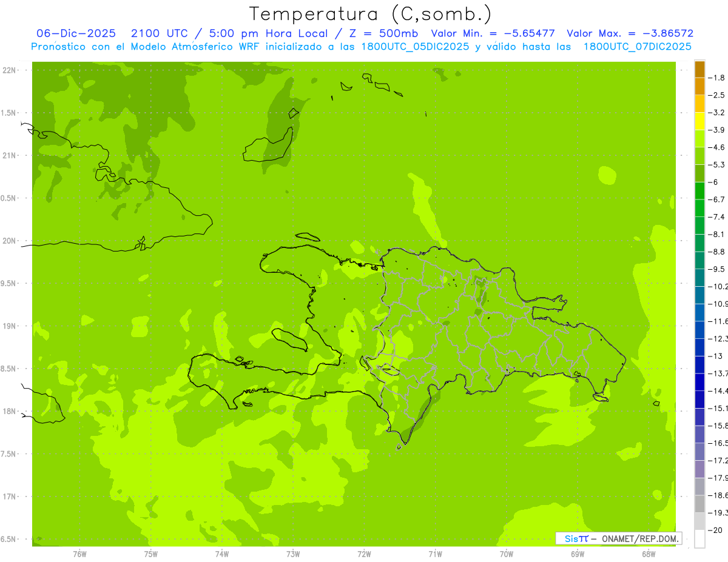Click the "-8.8" colorbar label
The width and height of the screenshot is (728, 562).
pyautogui.click(x=718, y=252)
